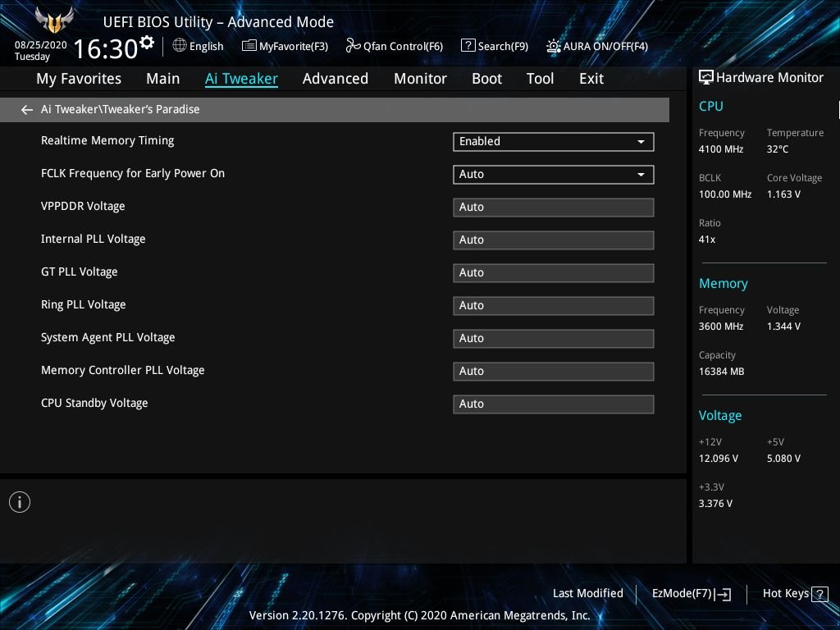The image size is (840, 630).
Task: Click the globe language icon
Action: pyautogui.click(x=180, y=46)
